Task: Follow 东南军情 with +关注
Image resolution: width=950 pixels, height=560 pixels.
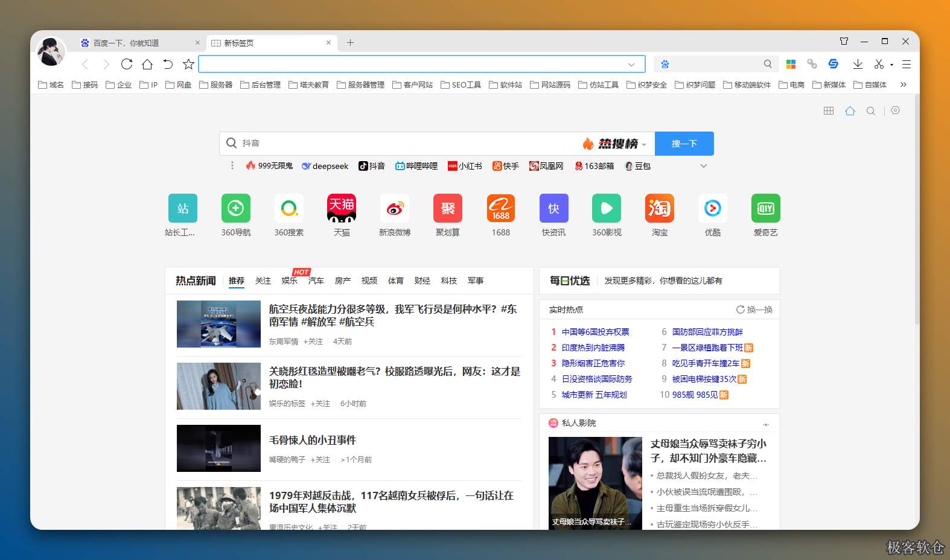Action: 313,342
